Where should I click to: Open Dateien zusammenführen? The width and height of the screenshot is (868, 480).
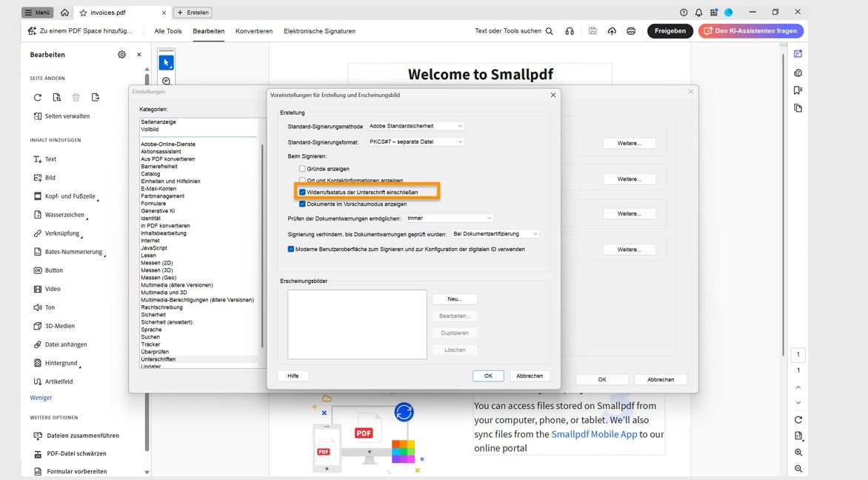pyautogui.click(x=76, y=436)
